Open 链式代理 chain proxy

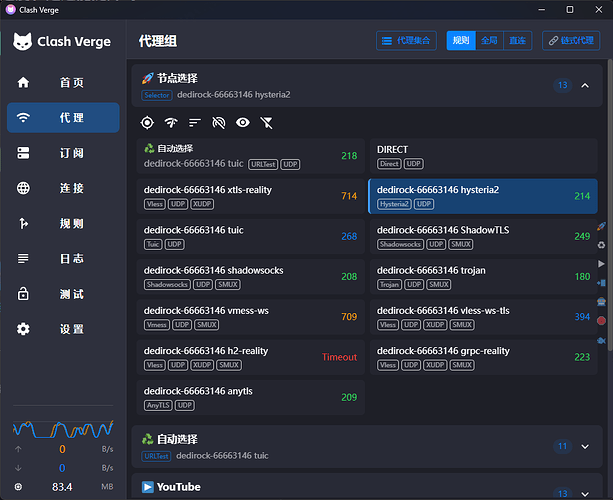[x=571, y=40]
